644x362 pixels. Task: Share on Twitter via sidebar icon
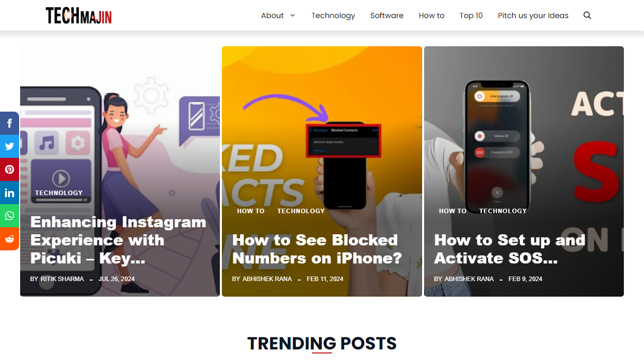coord(10,146)
